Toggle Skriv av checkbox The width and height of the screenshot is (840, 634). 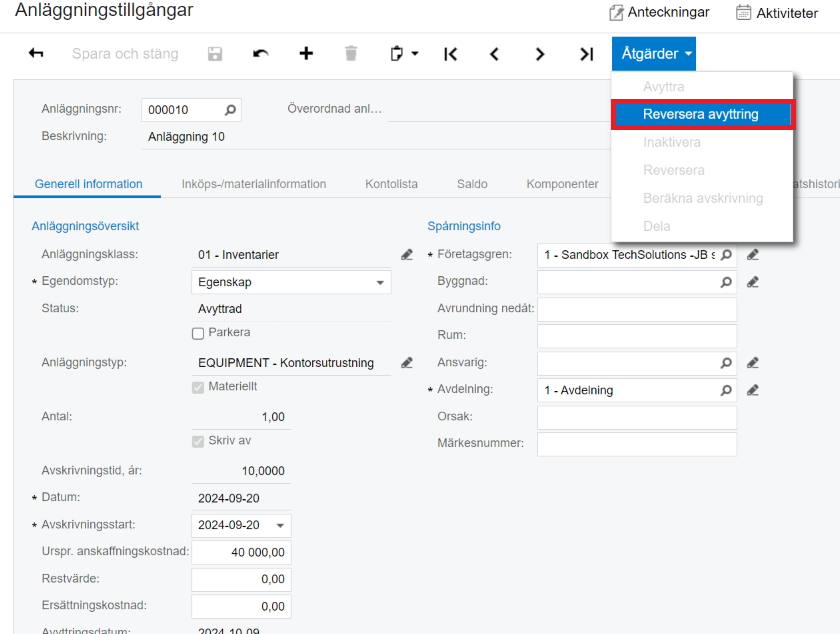(x=198, y=441)
